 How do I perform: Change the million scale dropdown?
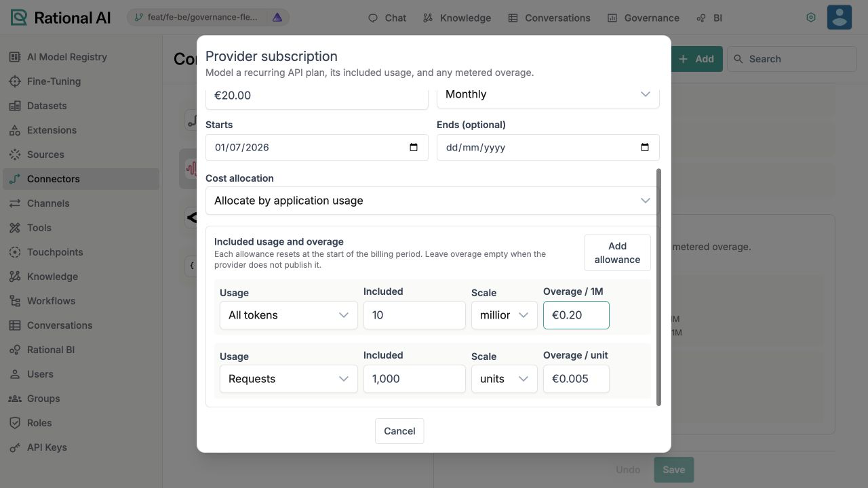(x=505, y=315)
